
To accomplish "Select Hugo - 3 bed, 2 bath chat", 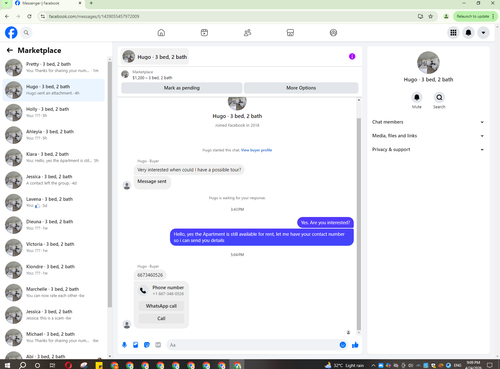I will (x=54, y=90).
